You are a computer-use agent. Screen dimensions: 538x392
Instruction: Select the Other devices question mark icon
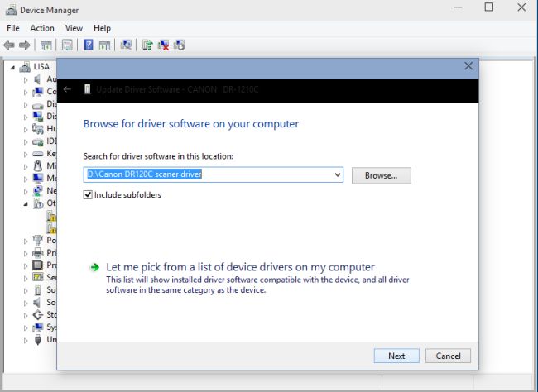click(38, 203)
